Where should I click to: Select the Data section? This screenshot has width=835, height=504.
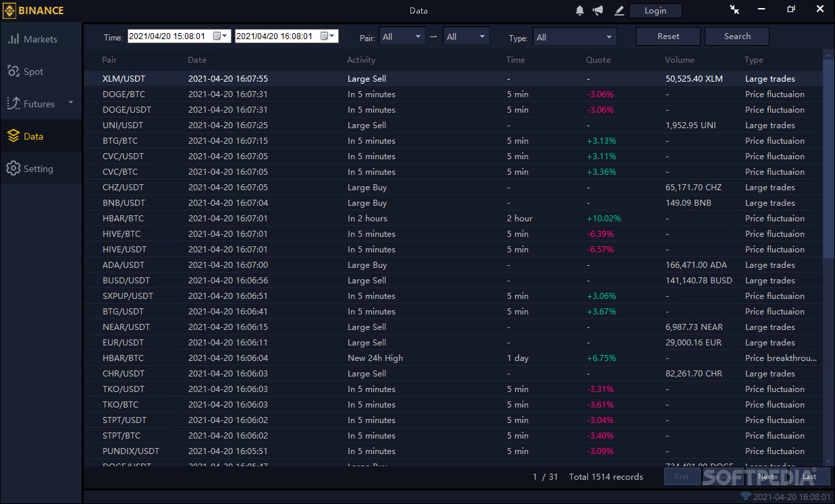tap(41, 136)
